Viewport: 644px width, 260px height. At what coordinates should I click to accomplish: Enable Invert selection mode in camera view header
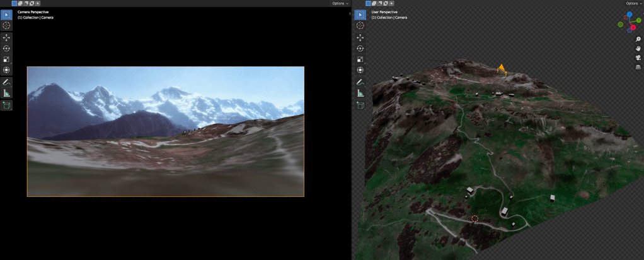pyautogui.click(x=32, y=3)
